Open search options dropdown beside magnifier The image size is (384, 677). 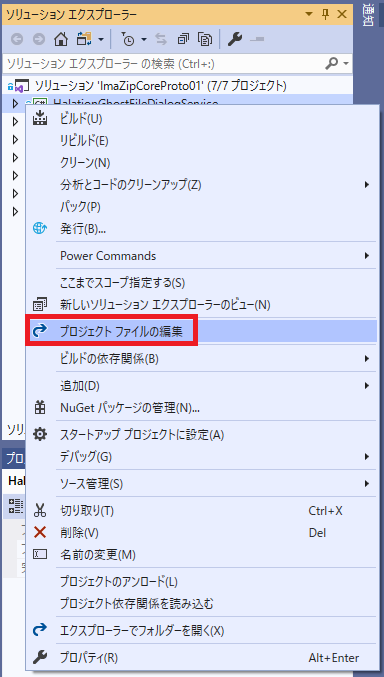(346, 64)
